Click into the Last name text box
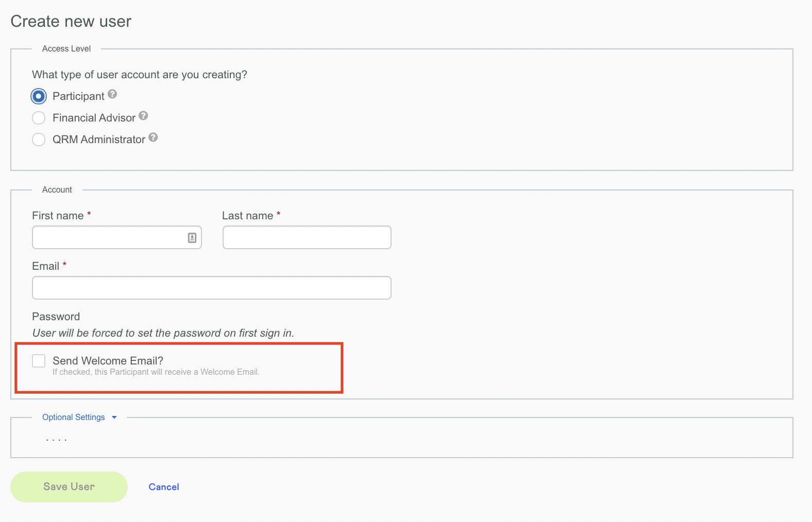Screen dimensions: 812x522 pos(307,238)
